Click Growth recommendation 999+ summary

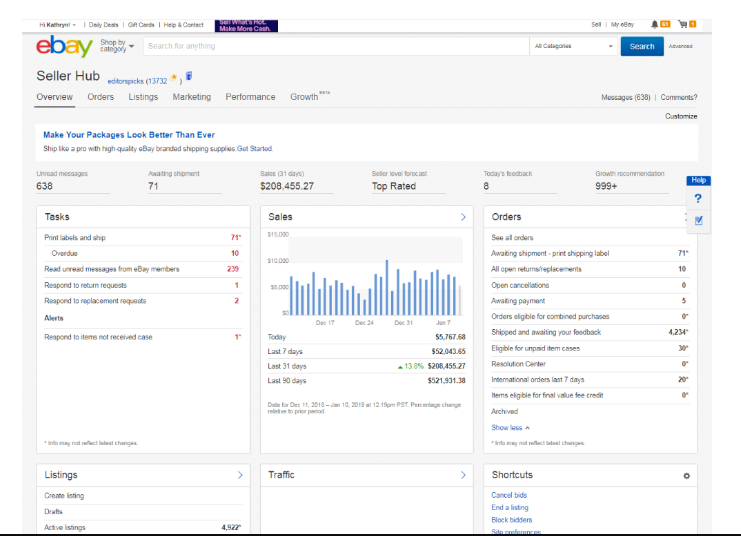click(631, 181)
